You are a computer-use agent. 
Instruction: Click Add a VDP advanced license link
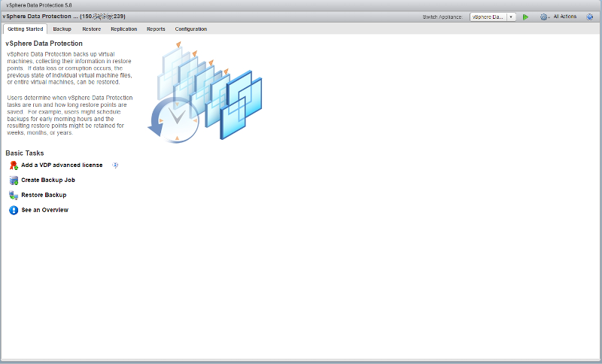62,165
